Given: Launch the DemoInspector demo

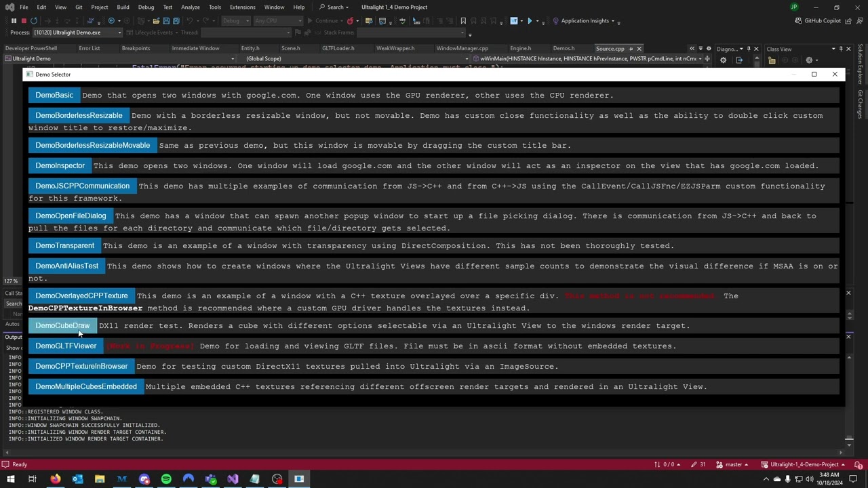Looking at the screenshot, I should click(60, 166).
